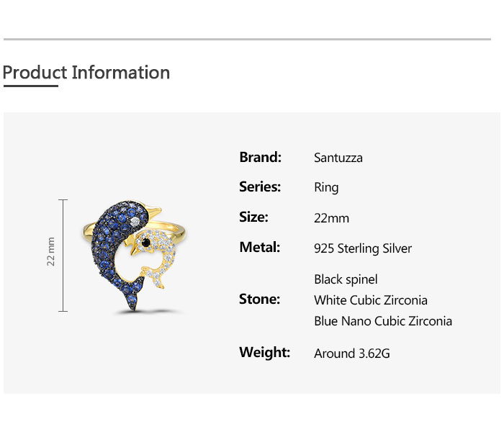Select the Size: label
504x437 pixels.
click(253, 217)
